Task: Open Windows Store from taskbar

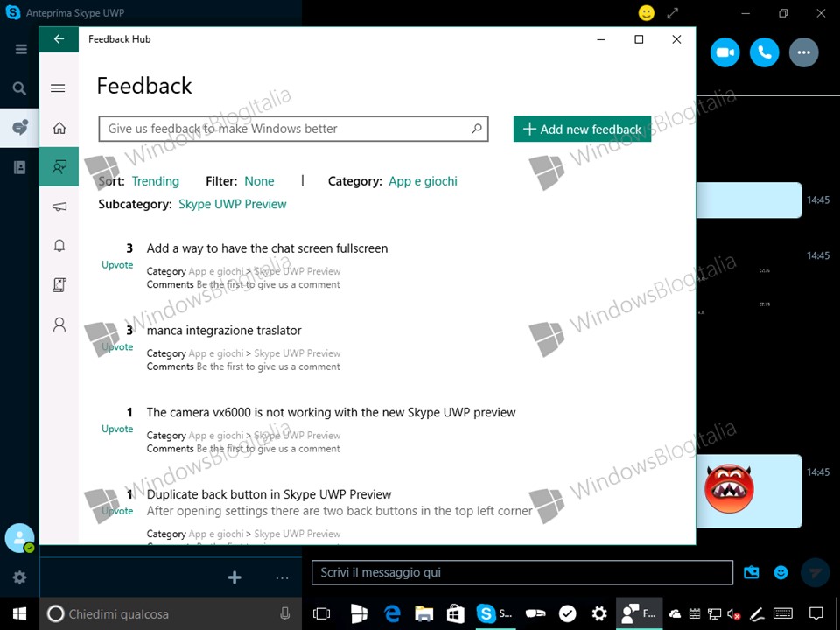Action: pos(455,614)
